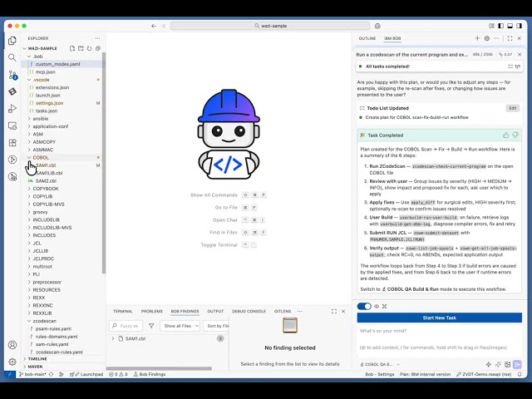Screen dimensions: 532x399
Task: Click Edit on the Todo List Updated card
Action: point(513,108)
